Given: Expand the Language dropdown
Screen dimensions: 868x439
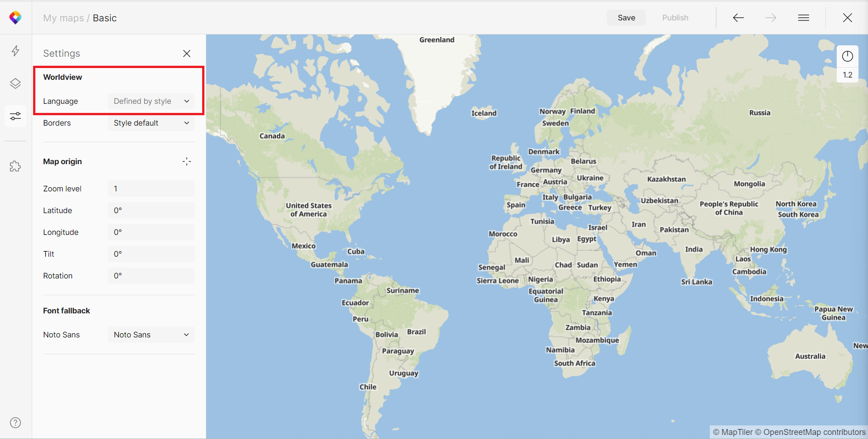Looking at the screenshot, I should pos(151,101).
